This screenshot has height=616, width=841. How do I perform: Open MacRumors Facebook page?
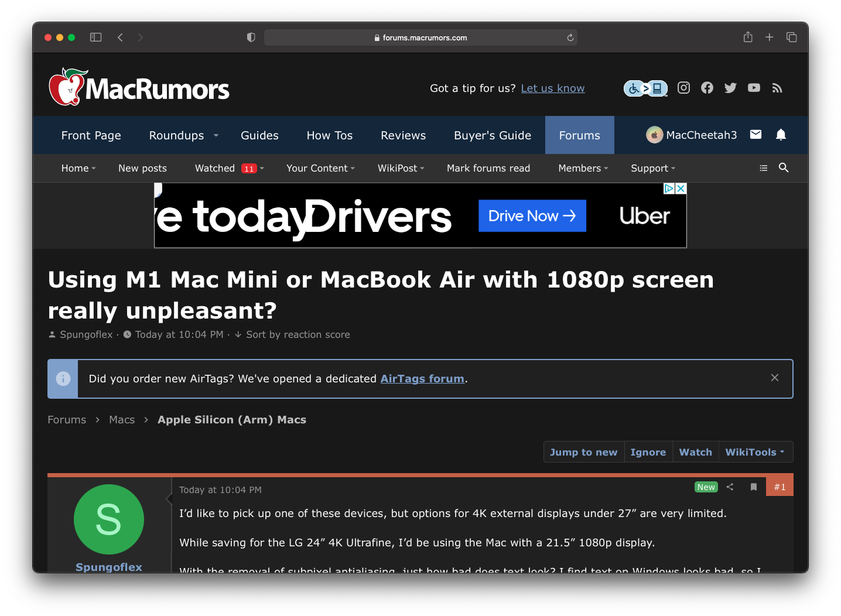click(x=707, y=88)
